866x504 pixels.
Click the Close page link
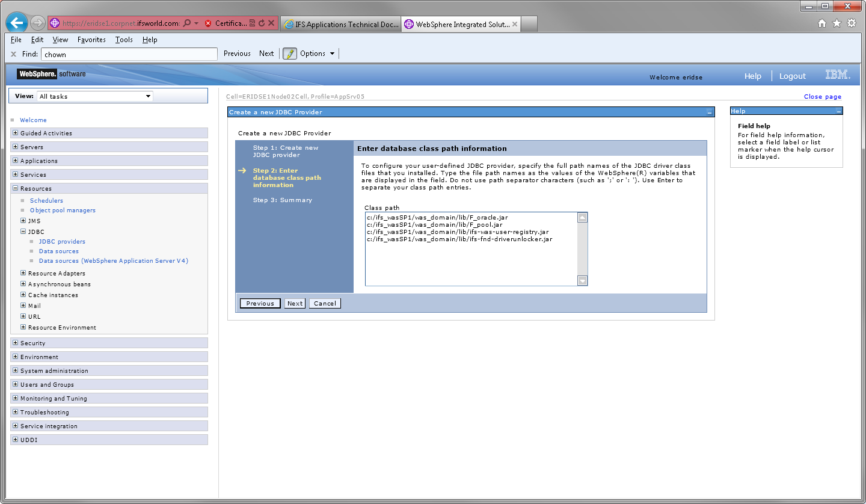click(x=823, y=97)
